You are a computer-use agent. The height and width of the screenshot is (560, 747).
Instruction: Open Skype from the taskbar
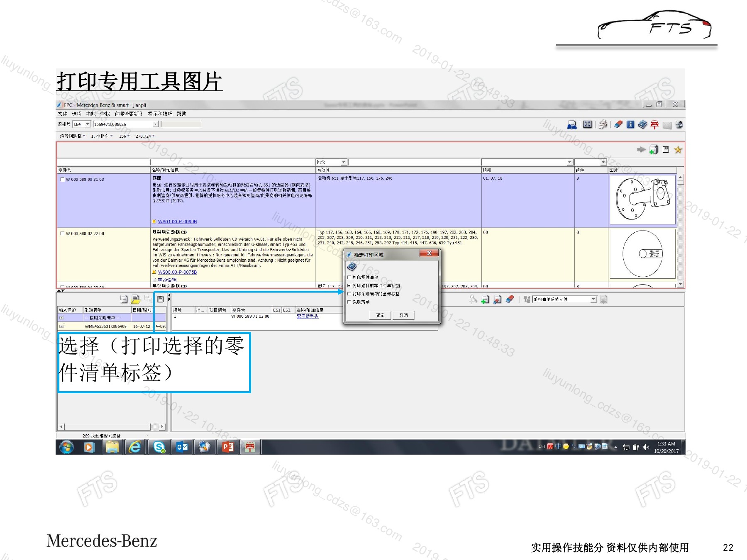point(159,447)
